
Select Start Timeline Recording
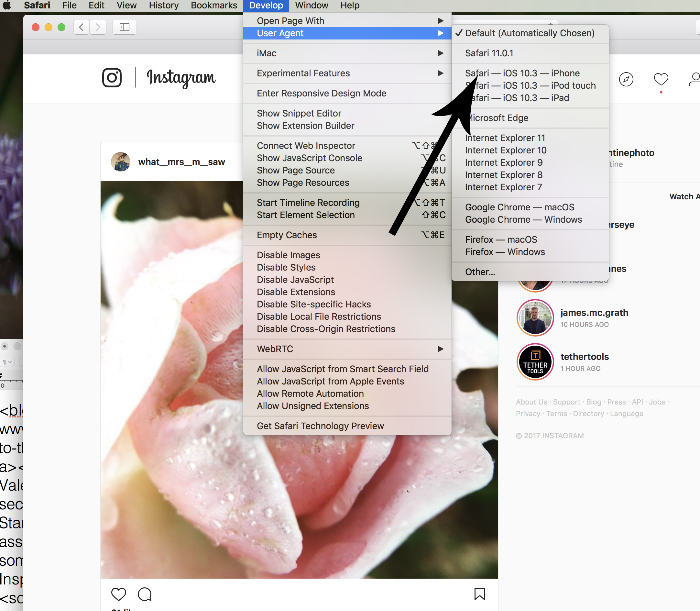click(347, 203)
